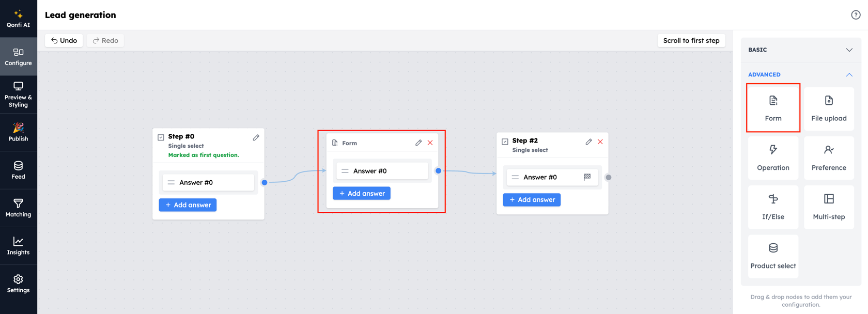Choose the Operation node icon
The width and height of the screenshot is (868, 314).
pyautogui.click(x=773, y=150)
